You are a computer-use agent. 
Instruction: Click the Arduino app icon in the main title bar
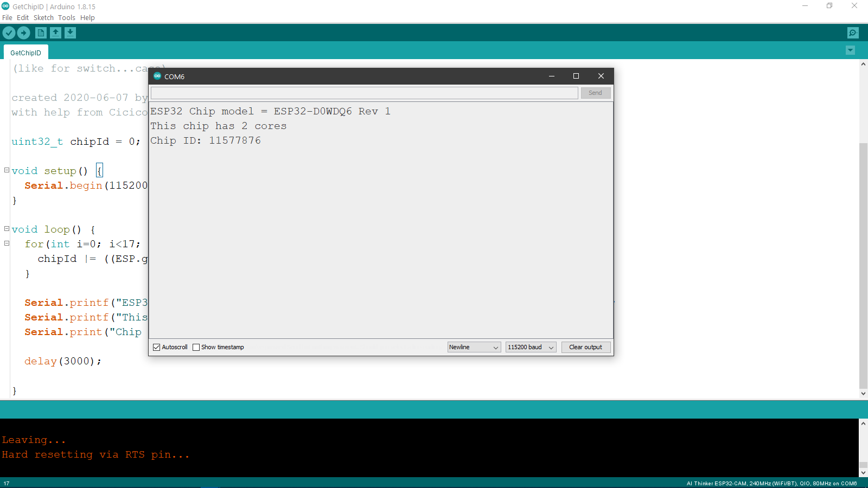[5, 7]
